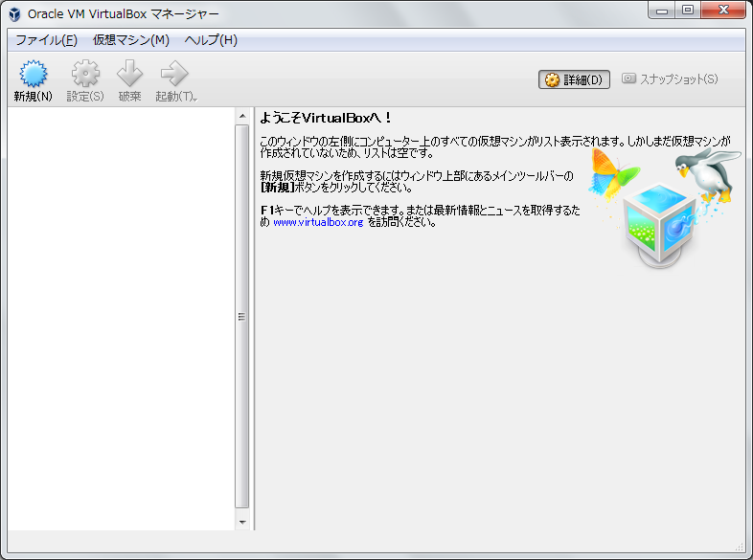
Task: Maximize the VirtualBox Manager window
Action: tap(688, 11)
